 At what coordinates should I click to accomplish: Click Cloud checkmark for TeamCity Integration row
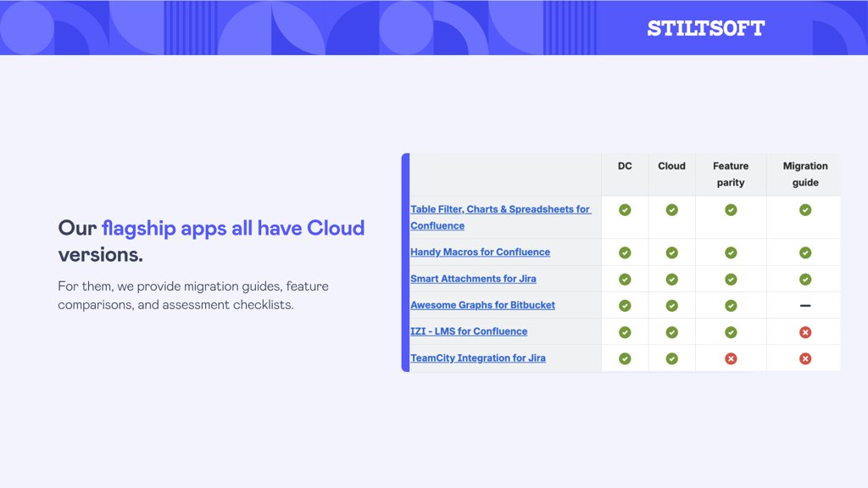(671, 358)
